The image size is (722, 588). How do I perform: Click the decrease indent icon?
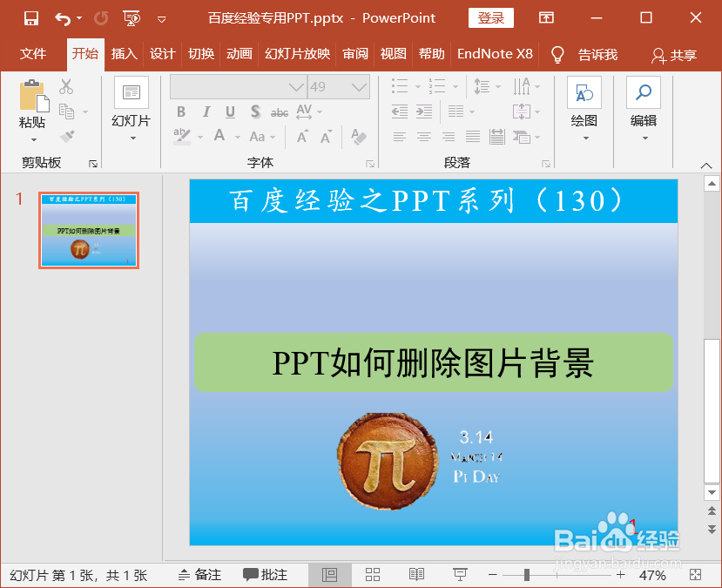399,112
